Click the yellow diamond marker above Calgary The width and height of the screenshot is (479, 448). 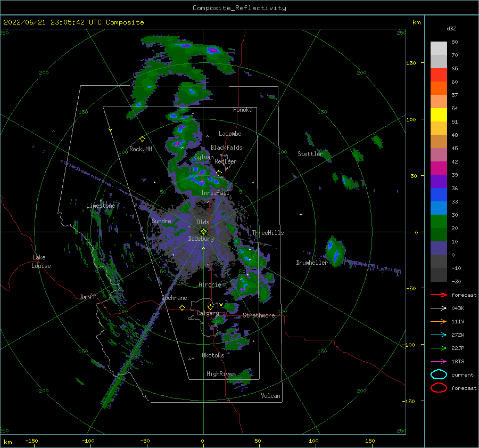[x=210, y=307]
